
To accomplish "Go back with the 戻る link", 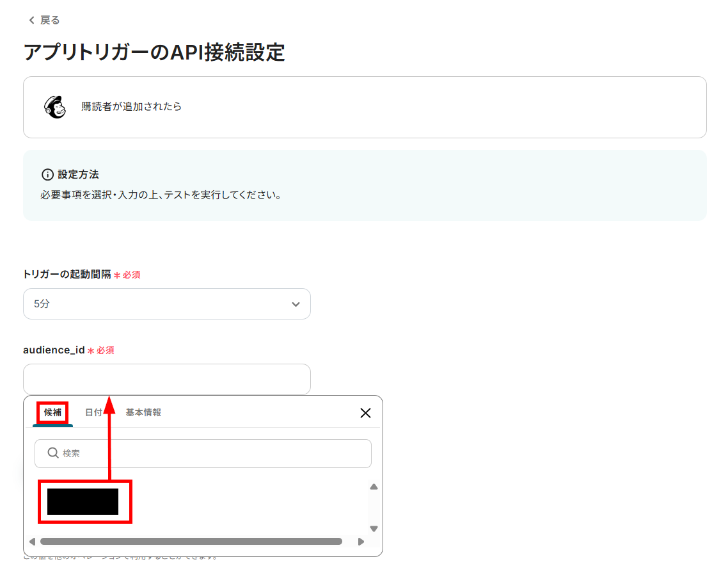I will coord(44,20).
